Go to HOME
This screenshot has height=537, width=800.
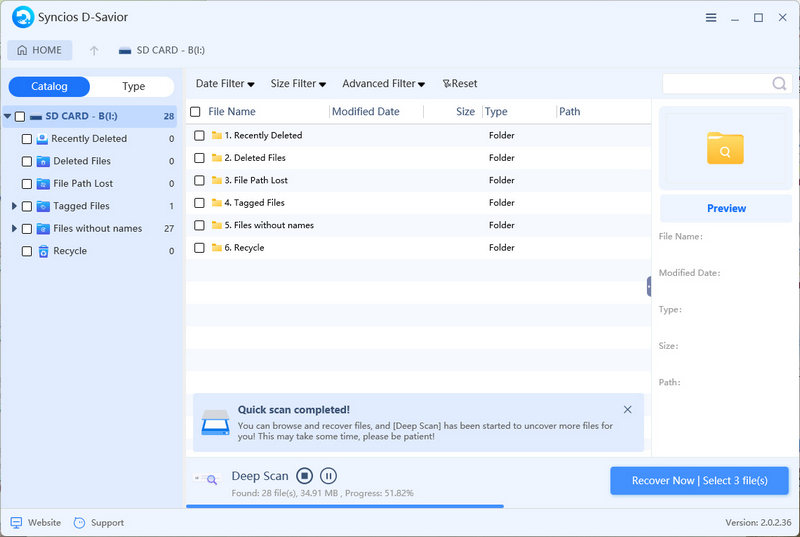click(x=40, y=50)
